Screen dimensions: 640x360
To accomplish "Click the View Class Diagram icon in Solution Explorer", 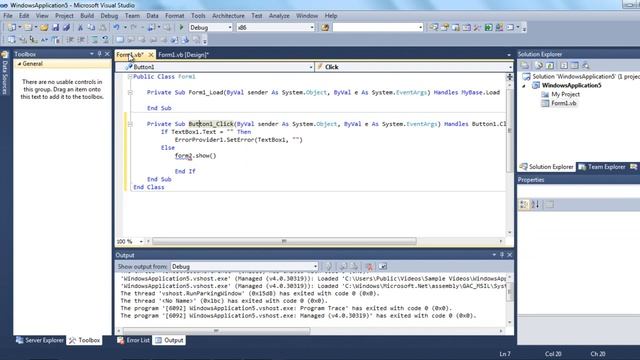I will [x=586, y=65].
